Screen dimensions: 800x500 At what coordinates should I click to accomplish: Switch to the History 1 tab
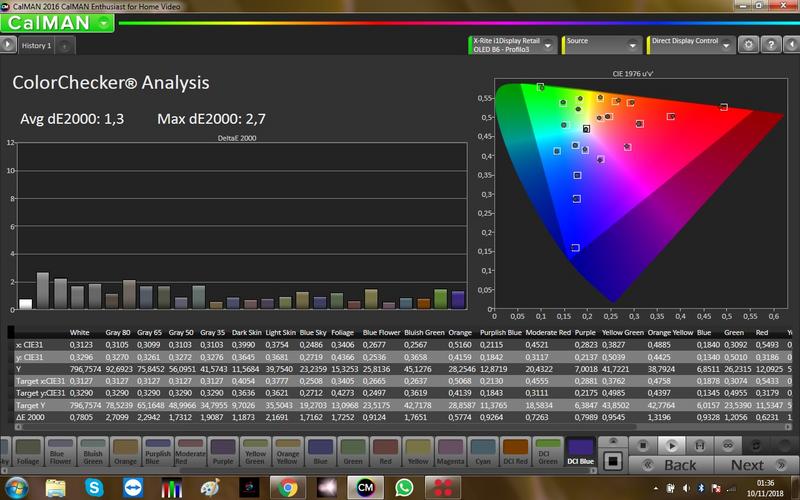click(36, 45)
